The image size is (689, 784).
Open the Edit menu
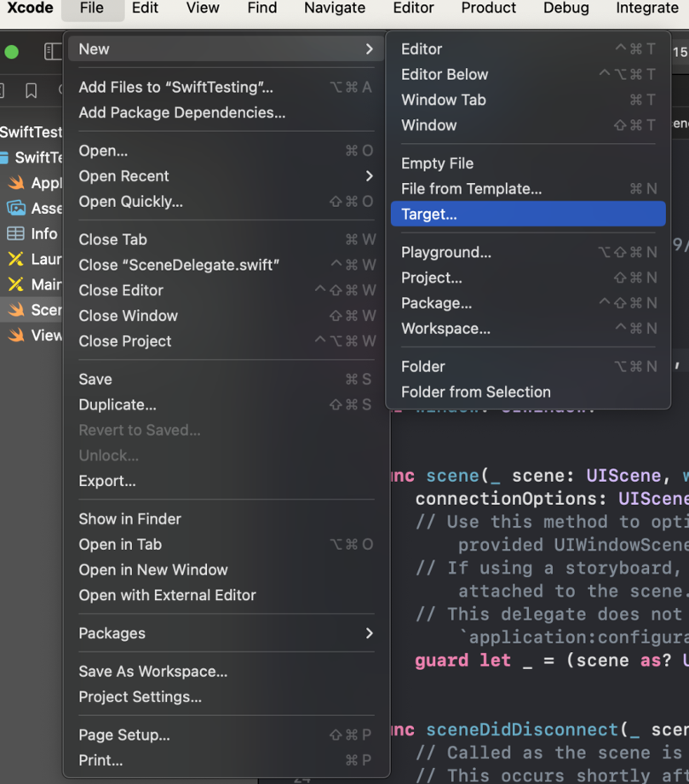point(145,8)
